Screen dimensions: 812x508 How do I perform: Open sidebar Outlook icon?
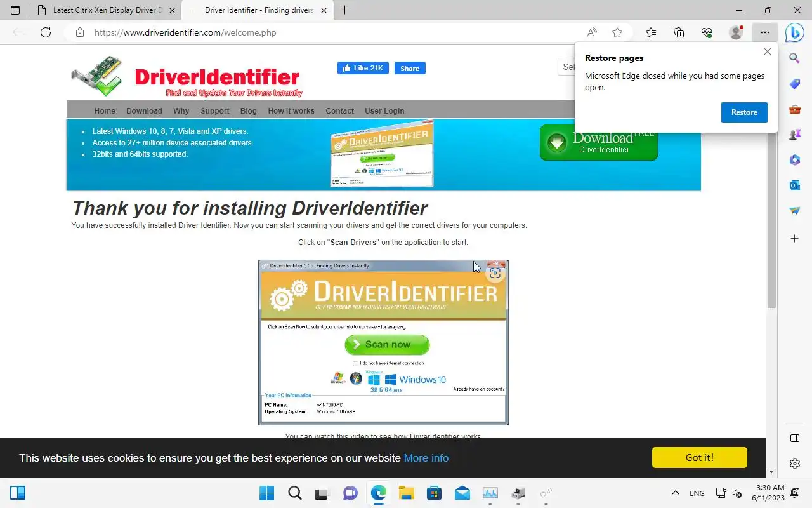click(x=795, y=185)
